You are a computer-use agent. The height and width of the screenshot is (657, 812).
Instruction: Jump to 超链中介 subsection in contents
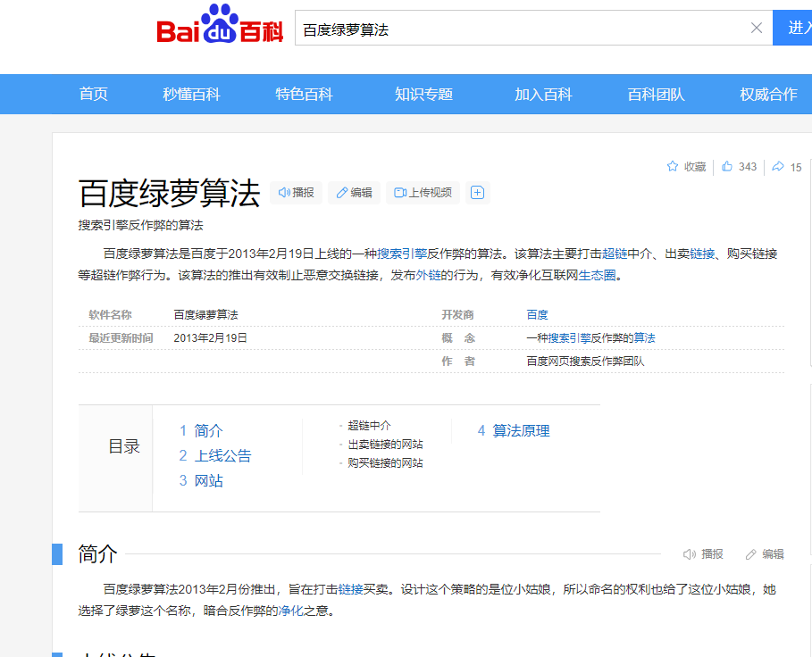[x=369, y=425]
